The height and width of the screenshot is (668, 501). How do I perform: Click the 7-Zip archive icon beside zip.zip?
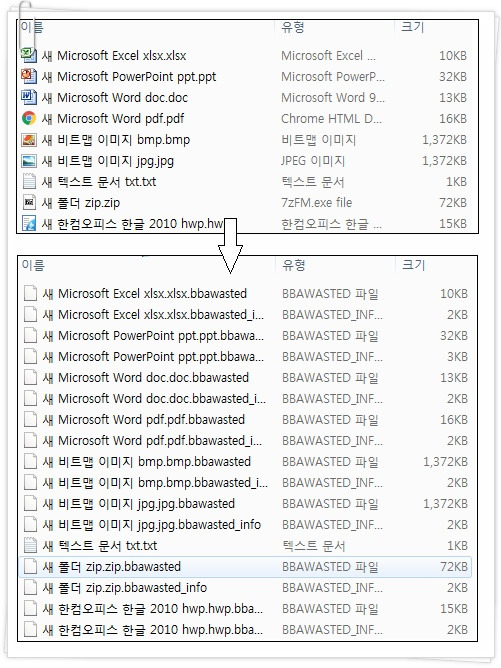[29, 202]
